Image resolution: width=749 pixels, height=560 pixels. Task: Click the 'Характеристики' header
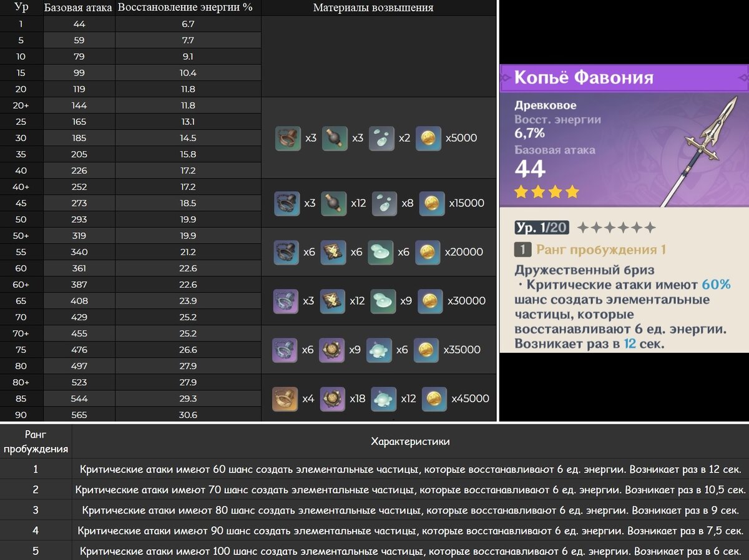pyautogui.click(x=410, y=441)
